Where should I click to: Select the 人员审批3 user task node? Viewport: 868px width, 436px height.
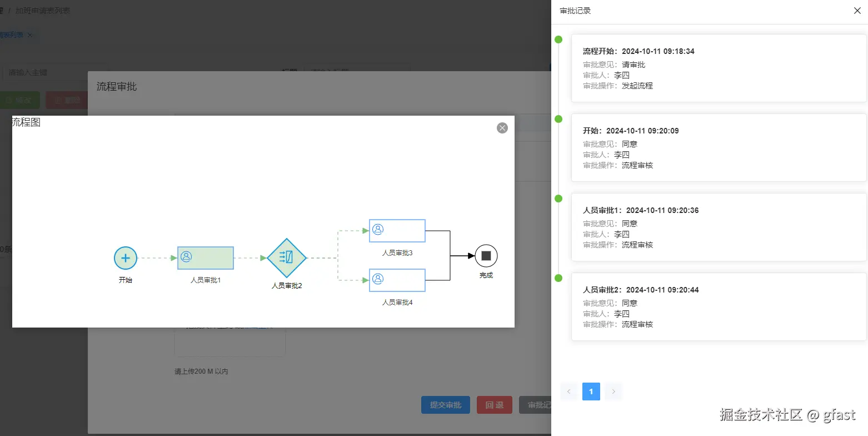coord(397,231)
